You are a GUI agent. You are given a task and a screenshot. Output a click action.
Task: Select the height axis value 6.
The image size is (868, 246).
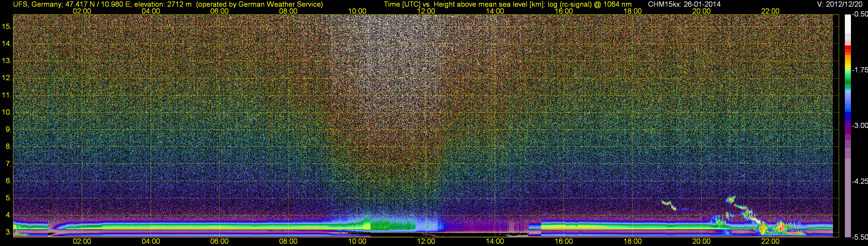(x=9, y=181)
